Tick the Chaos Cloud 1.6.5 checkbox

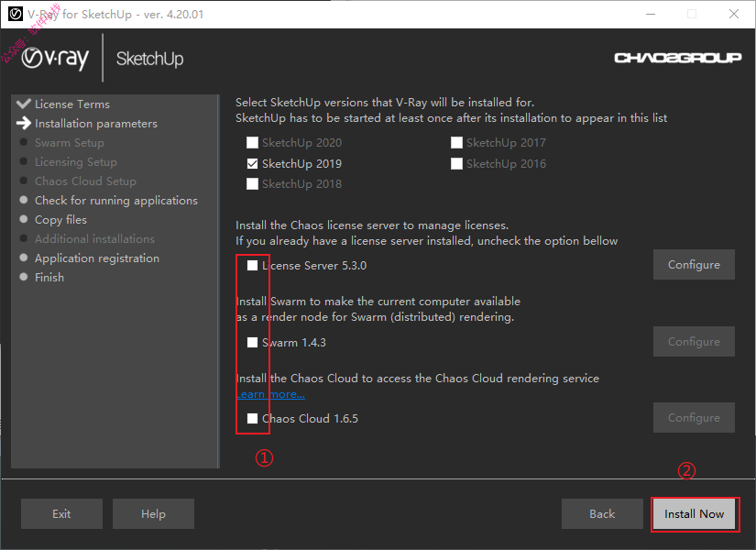point(252,418)
